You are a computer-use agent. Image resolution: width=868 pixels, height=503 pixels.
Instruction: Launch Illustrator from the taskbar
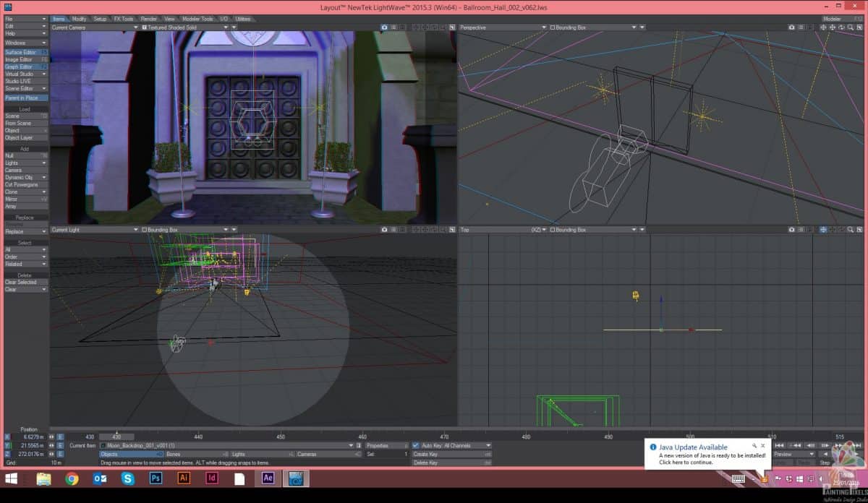184,478
